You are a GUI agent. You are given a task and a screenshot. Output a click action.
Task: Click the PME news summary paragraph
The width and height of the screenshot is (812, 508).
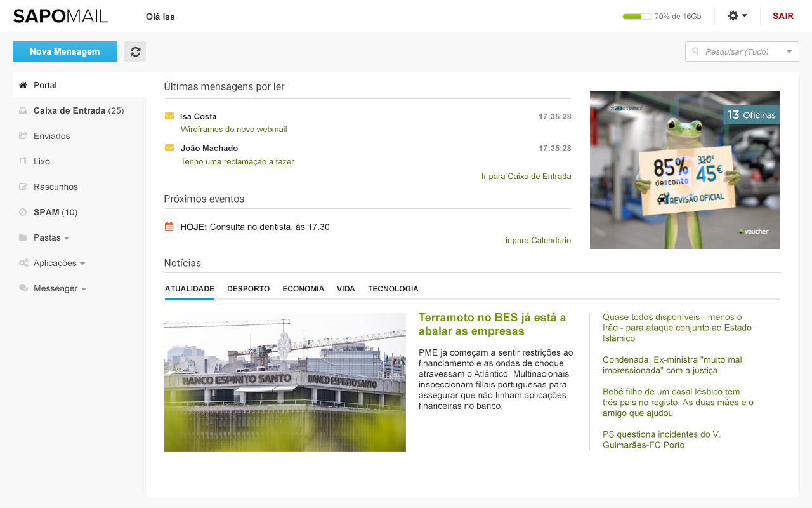tap(496, 379)
